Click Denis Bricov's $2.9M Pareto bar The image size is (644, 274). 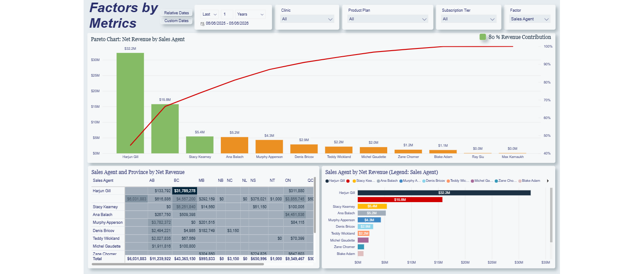click(x=304, y=148)
